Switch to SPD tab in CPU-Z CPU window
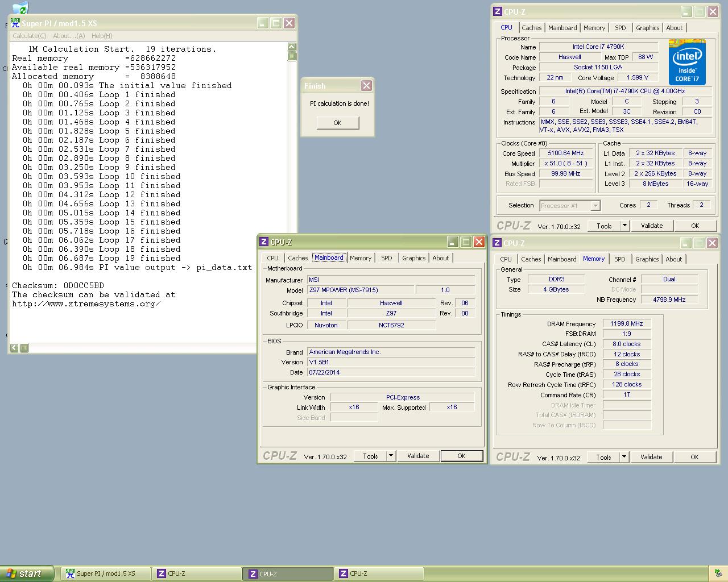 [621, 28]
